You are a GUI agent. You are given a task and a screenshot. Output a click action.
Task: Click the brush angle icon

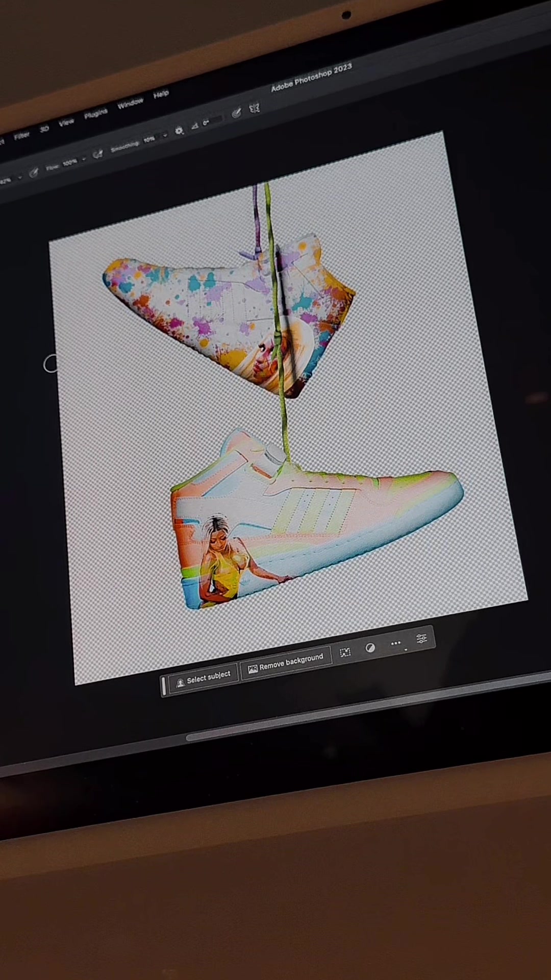[195, 126]
